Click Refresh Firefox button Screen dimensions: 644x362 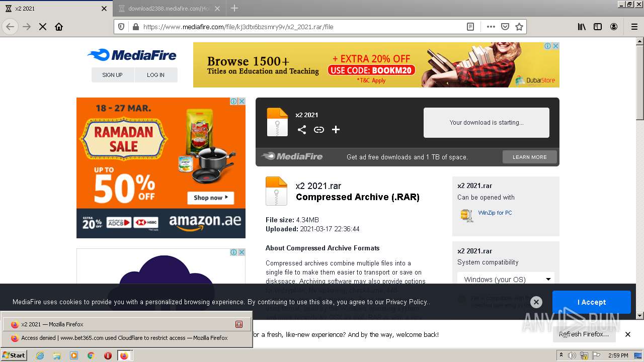(584, 334)
